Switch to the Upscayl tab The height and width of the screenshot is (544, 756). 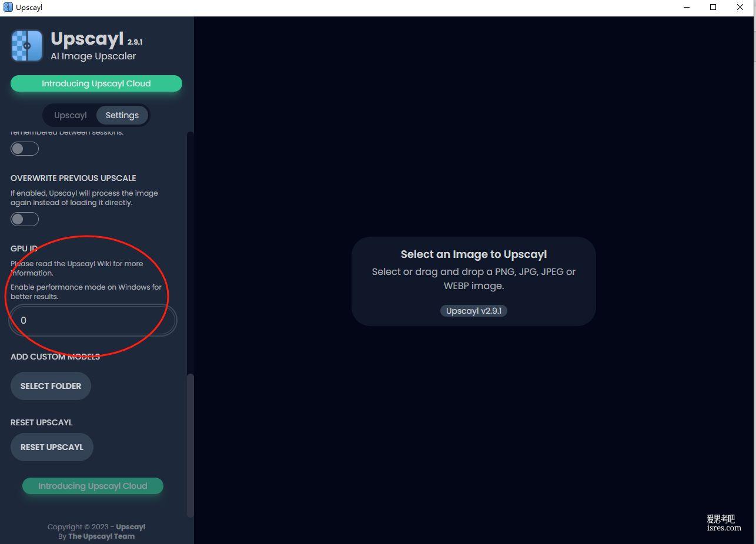(x=71, y=115)
